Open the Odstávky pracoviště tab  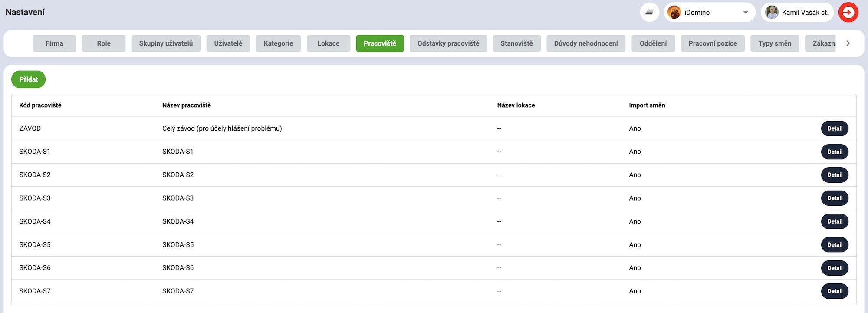click(448, 43)
